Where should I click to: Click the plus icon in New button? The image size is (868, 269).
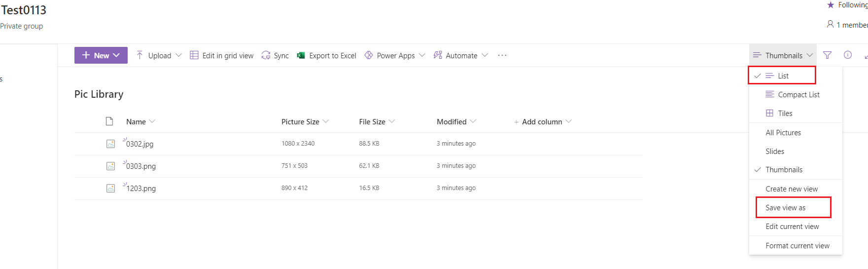click(x=86, y=55)
